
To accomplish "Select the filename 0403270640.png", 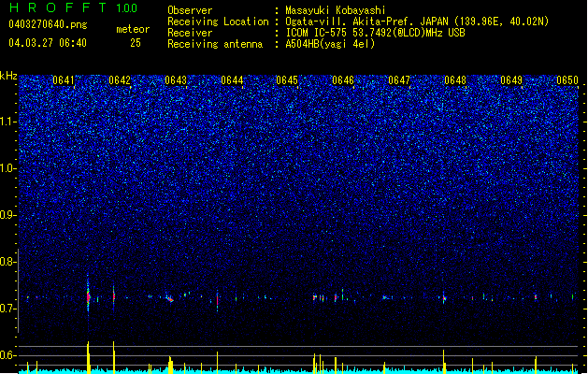I will coord(48,24).
